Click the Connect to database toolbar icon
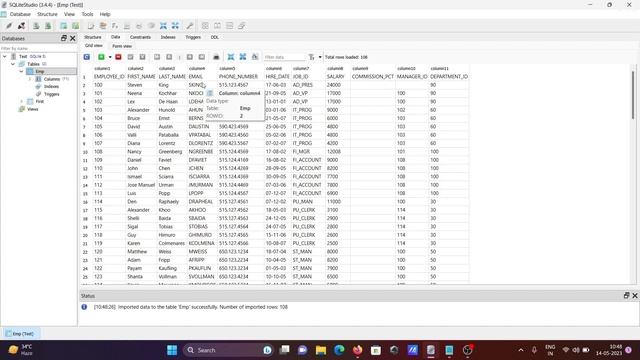This screenshot has height=360, width=640. point(9,26)
